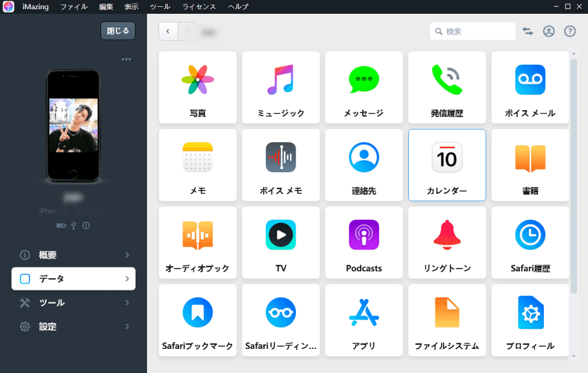The image size is (588, 373).
Task: Click the 閉じる button
Action: (x=118, y=31)
